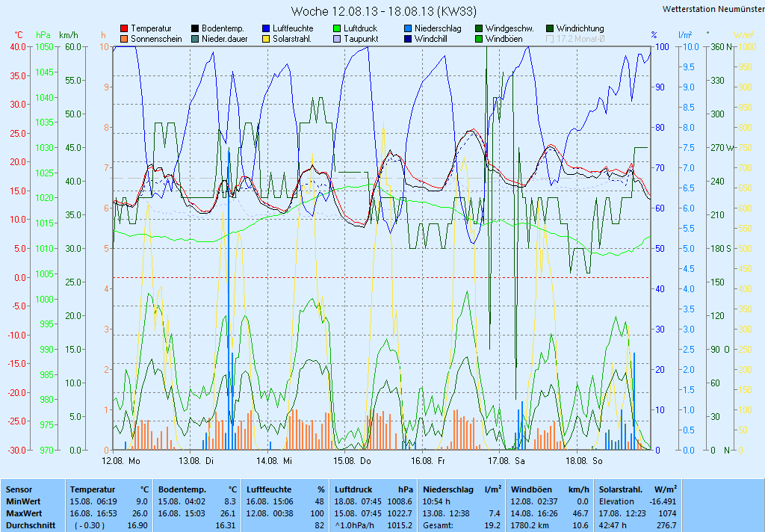Click the orange Sonnenschein legend swatch
765x532 pixels.
125,39
